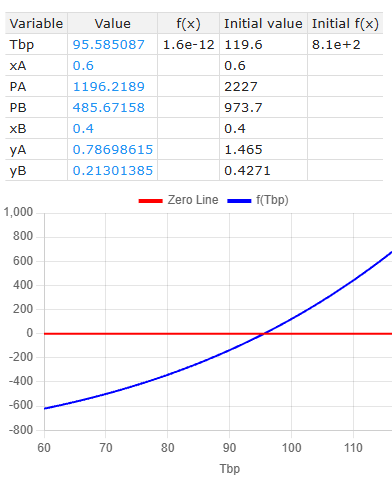The image size is (392, 478).
Task: Click the xB variable name cell
Action: (36, 128)
